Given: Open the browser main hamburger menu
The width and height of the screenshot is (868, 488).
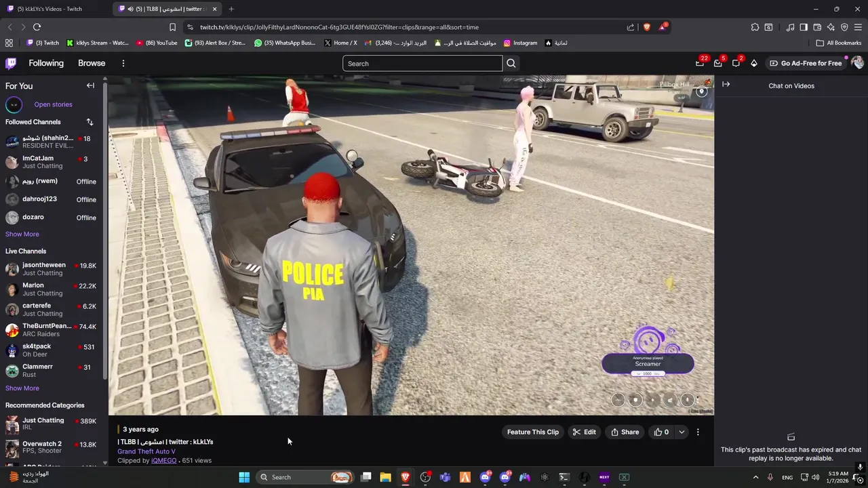Looking at the screenshot, I should pos(858,27).
